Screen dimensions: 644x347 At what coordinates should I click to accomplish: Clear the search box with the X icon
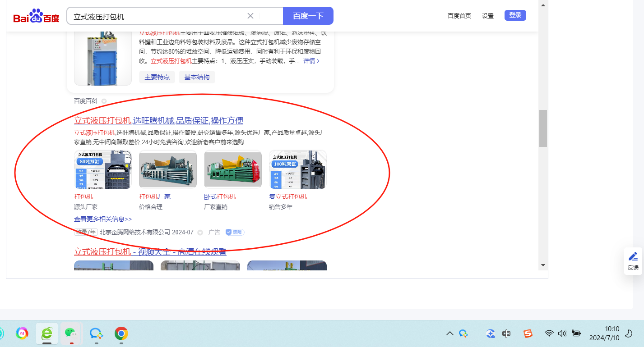click(x=250, y=16)
